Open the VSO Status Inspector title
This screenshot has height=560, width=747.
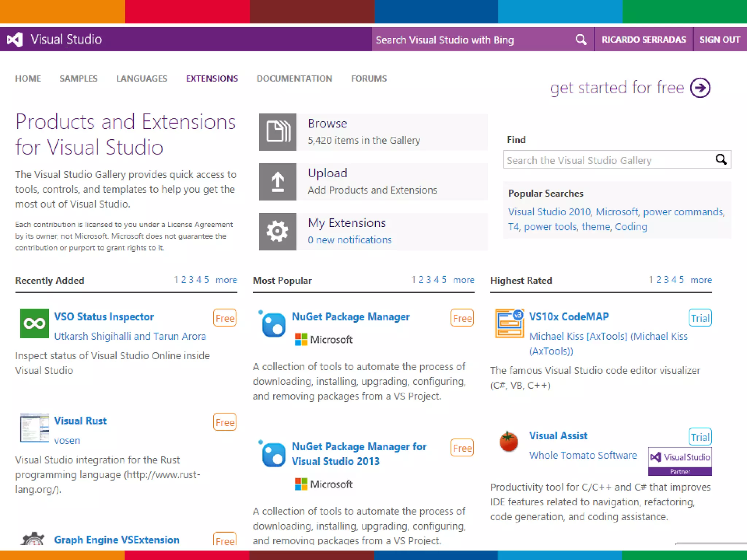click(x=104, y=316)
